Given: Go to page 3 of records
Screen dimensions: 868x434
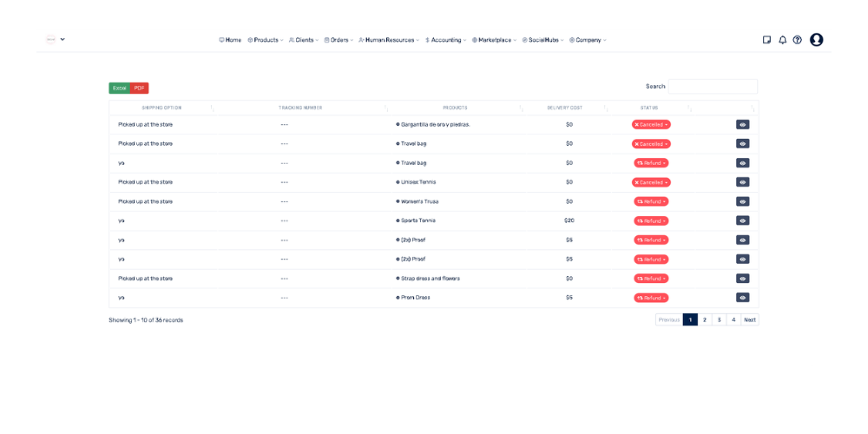Looking at the screenshot, I should point(719,319).
